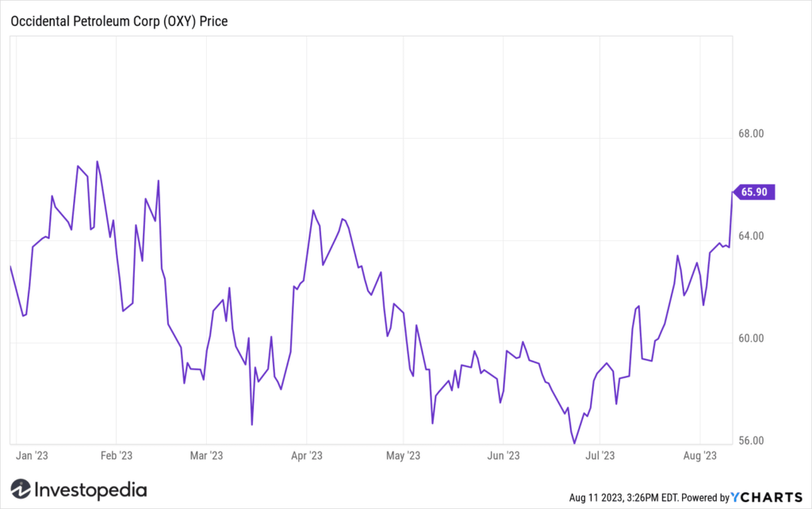Viewport: 812px width, 509px height.
Task: Click the Aug '23 x-axis label
Action: coord(700,456)
